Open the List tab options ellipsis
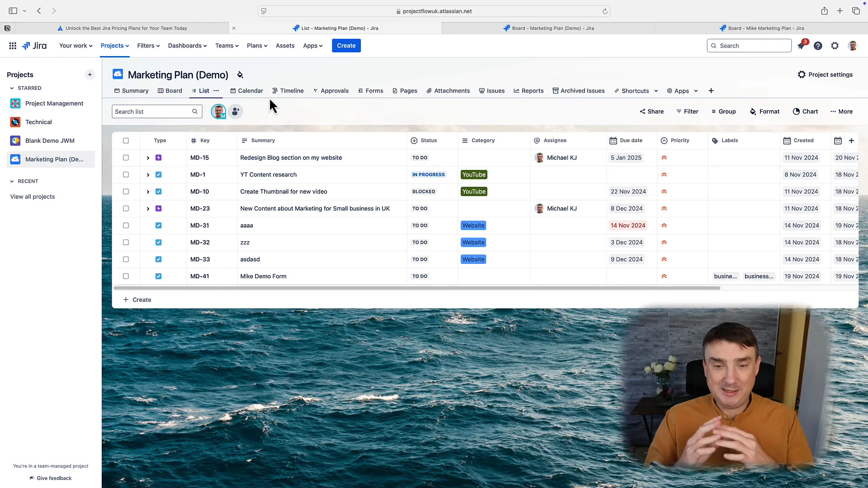This screenshot has height=488, width=868. (216, 91)
